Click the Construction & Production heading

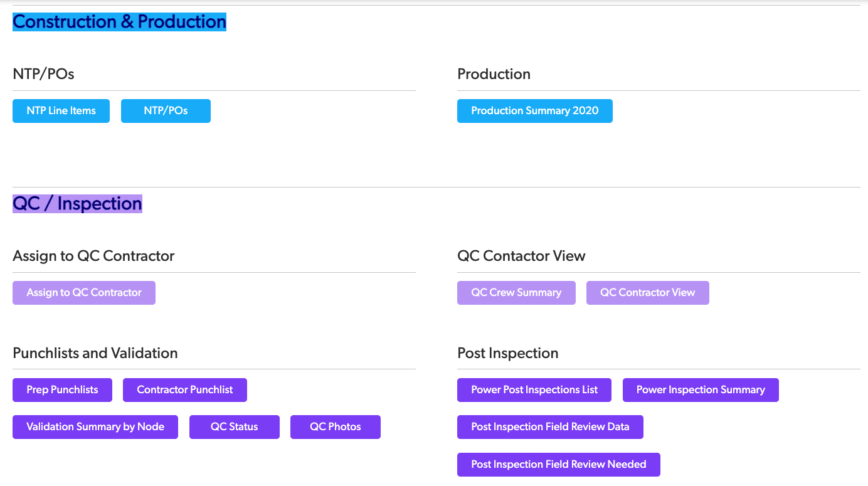[119, 21]
